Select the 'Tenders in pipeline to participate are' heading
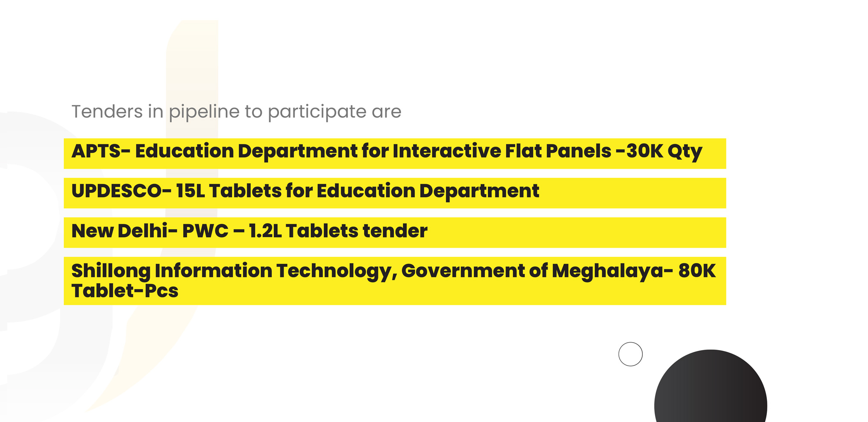This screenshot has width=868, height=422. [236, 112]
